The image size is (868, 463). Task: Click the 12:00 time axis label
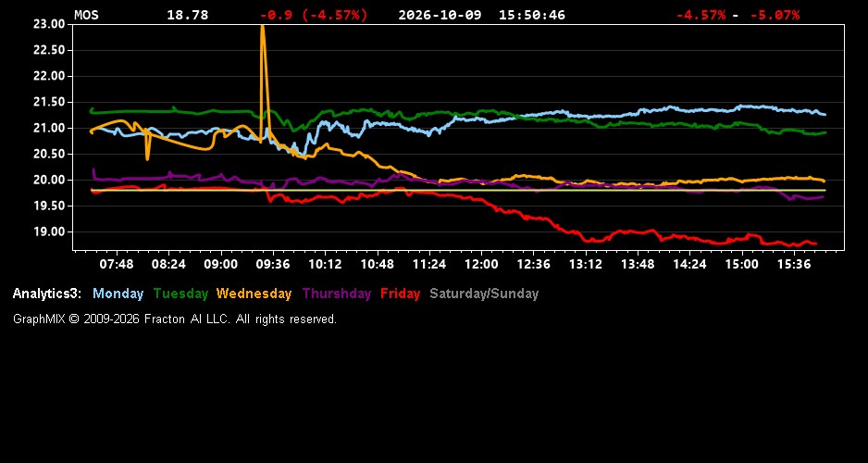click(481, 265)
